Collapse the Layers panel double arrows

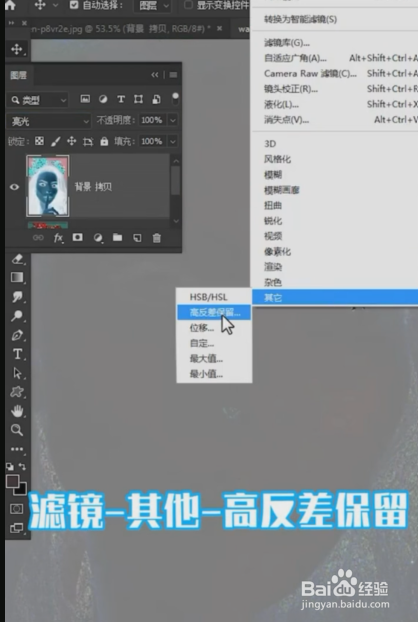coord(155,75)
